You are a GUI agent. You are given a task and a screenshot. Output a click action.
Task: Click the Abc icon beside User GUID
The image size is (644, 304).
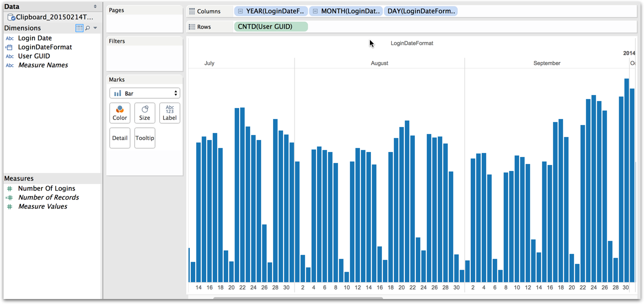point(9,56)
